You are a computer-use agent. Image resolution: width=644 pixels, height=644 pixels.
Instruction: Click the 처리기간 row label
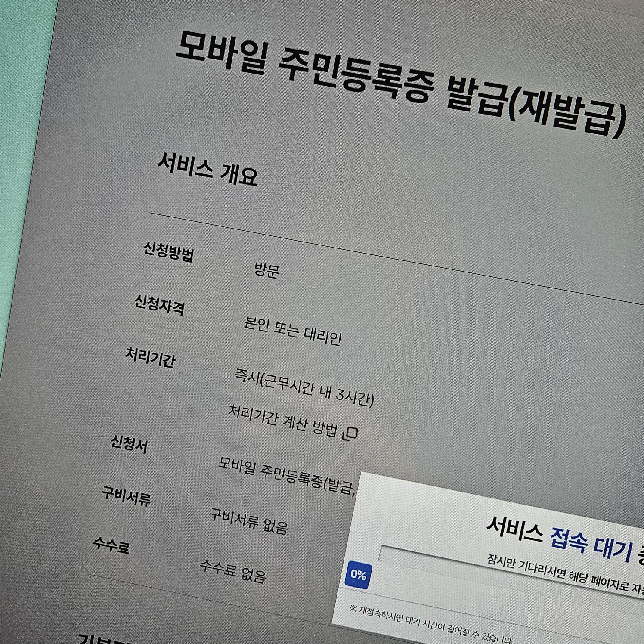click(151, 358)
